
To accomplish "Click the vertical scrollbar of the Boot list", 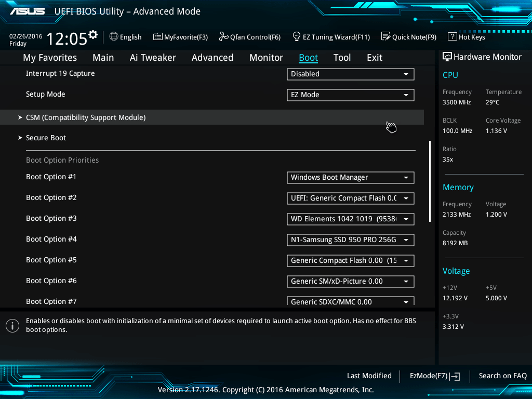I will pyautogui.click(x=430, y=181).
